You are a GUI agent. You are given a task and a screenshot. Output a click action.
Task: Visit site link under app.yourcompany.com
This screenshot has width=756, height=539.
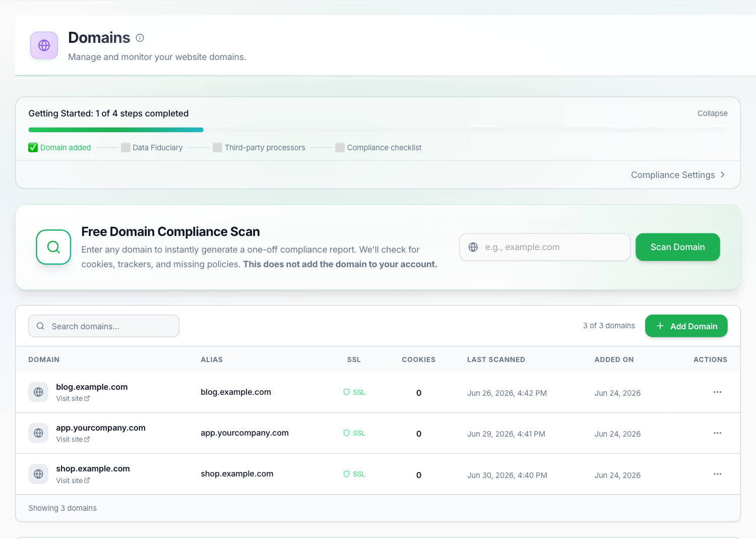(73, 439)
